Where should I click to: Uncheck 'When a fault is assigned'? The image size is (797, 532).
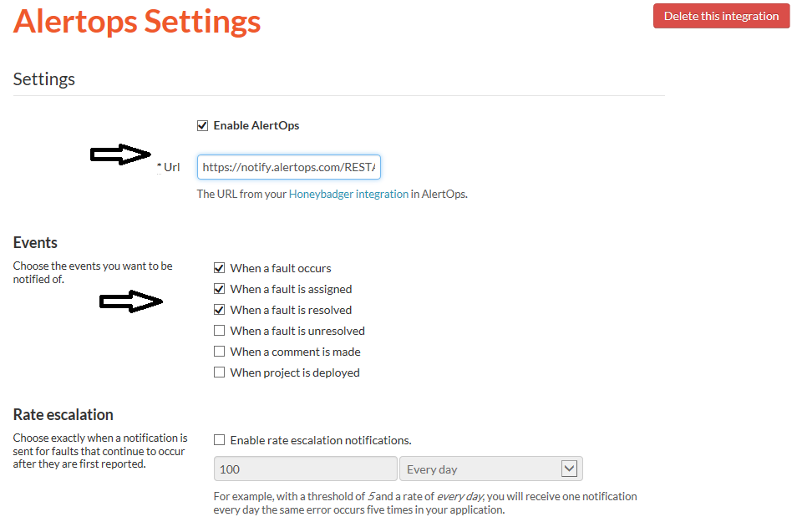point(220,289)
